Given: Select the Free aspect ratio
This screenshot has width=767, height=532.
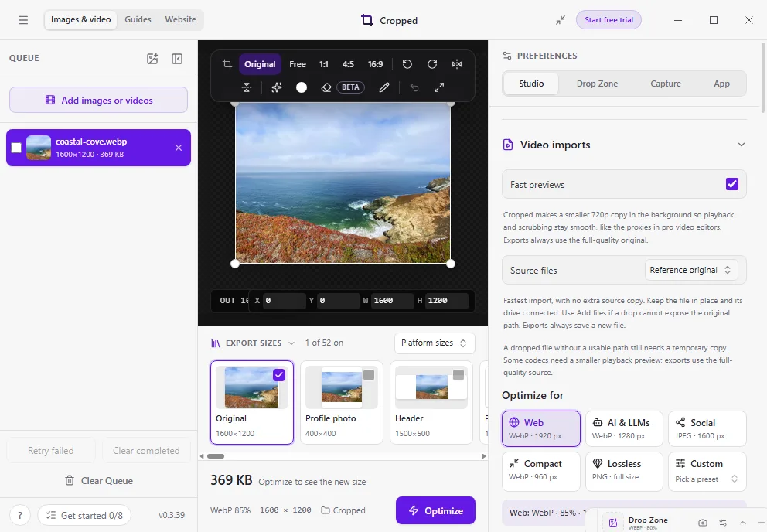Looking at the screenshot, I should [298, 64].
